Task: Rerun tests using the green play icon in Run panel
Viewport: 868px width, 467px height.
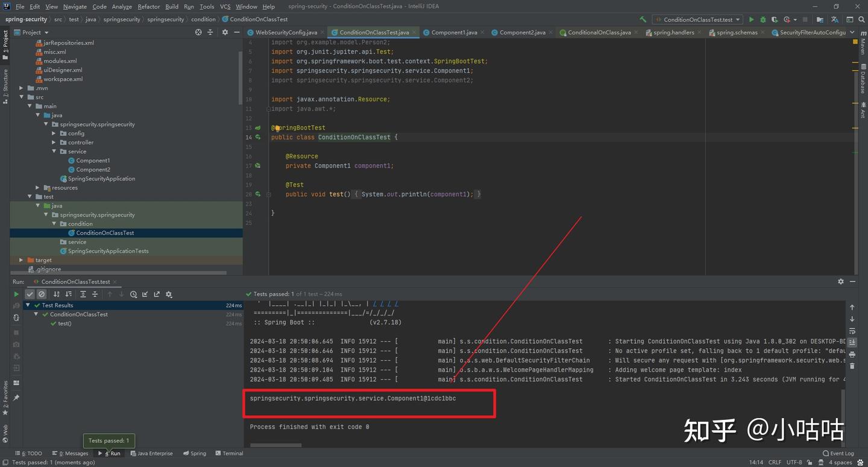Action: (16, 294)
